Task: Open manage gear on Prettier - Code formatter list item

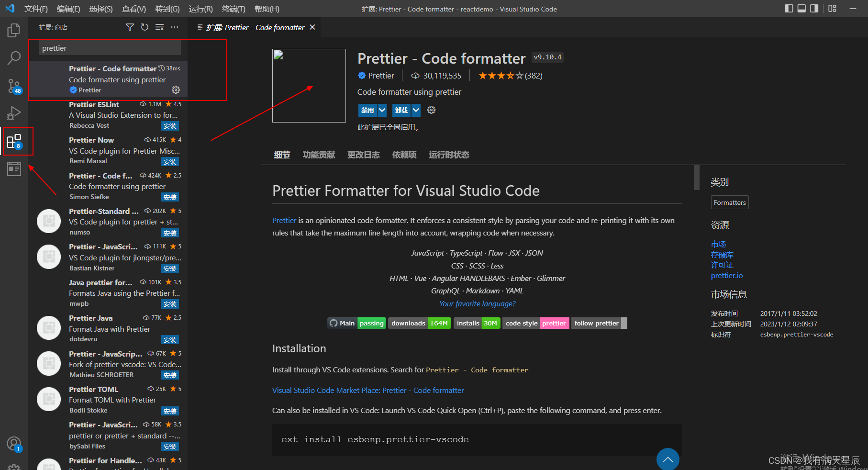Action: coord(176,90)
